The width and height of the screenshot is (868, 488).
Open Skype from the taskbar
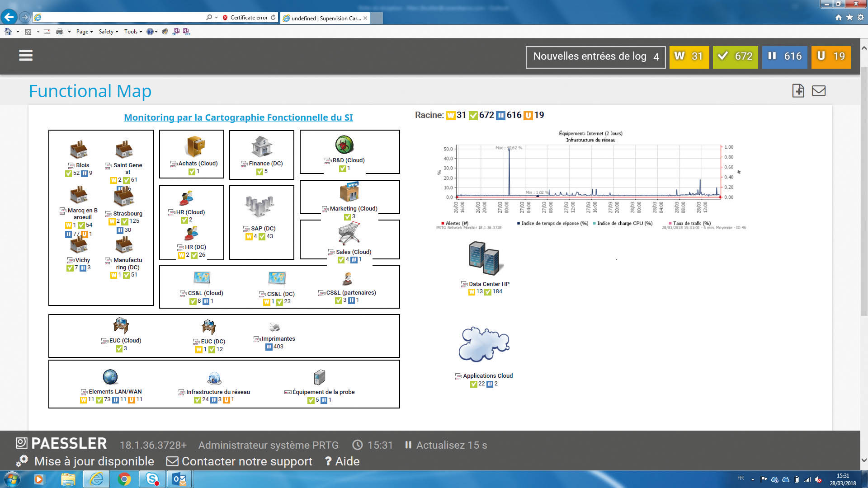(x=152, y=479)
